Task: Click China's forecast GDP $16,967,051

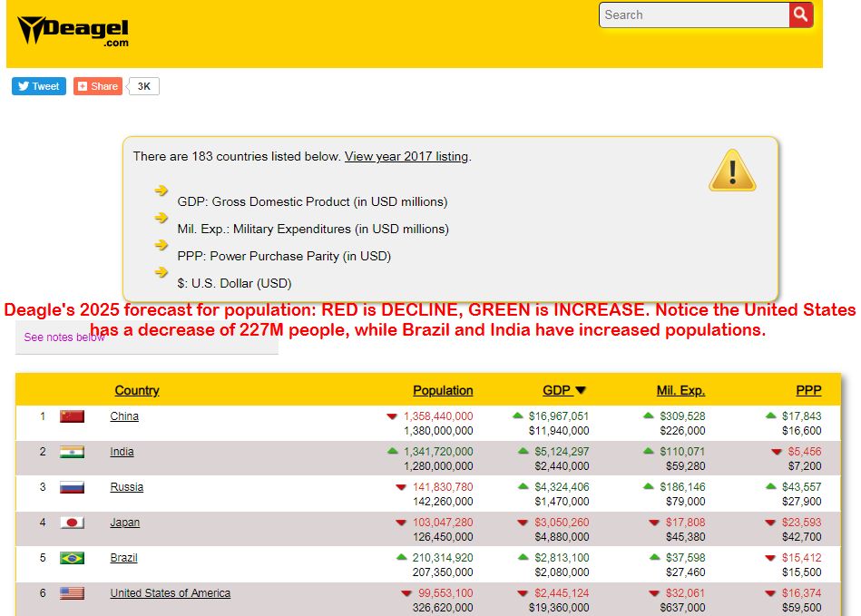Action: pyautogui.click(x=559, y=416)
